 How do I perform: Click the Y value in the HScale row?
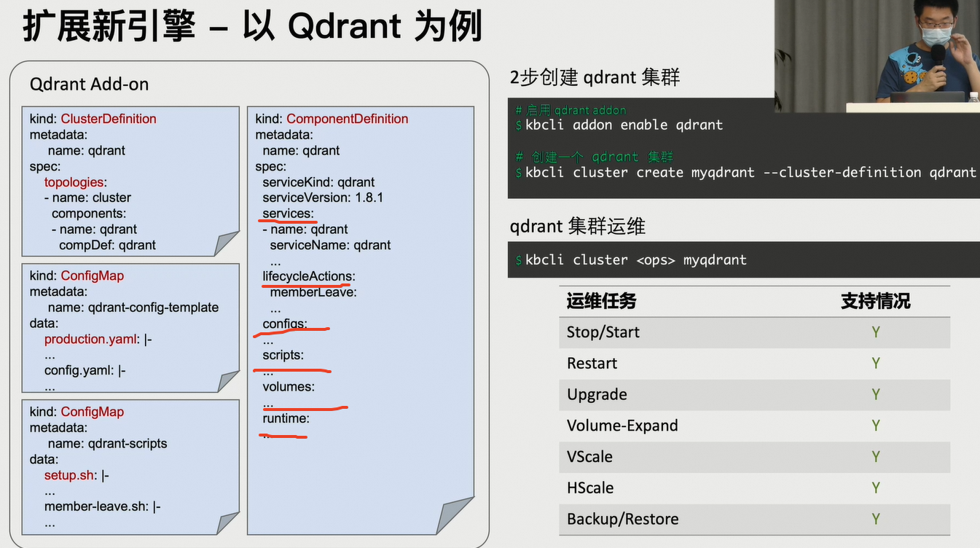pyautogui.click(x=876, y=488)
